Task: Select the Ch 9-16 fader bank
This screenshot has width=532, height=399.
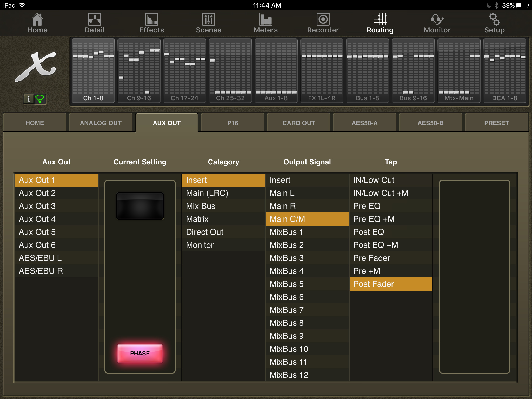Action: 139,71
